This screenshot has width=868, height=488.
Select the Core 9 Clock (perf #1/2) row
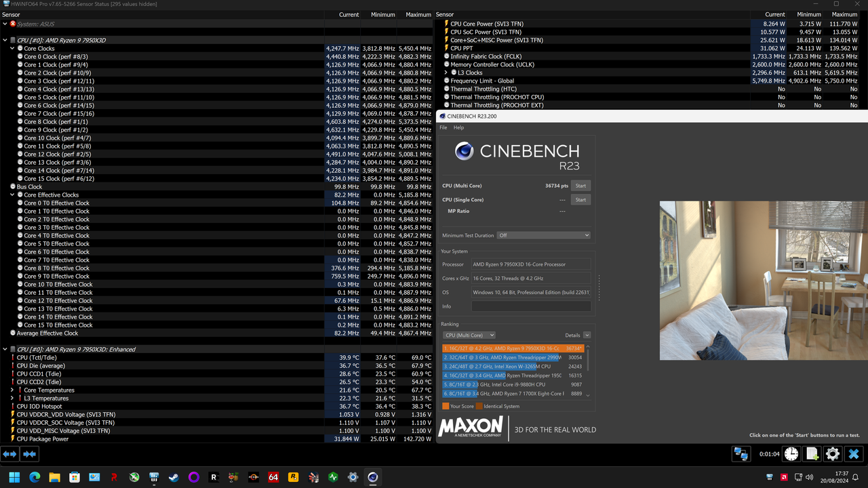(216, 129)
